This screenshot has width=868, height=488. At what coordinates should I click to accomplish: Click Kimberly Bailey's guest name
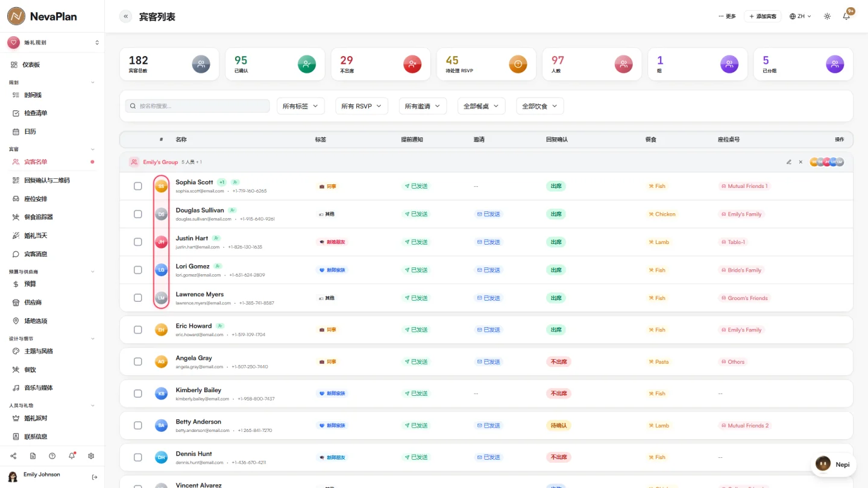[x=198, y=390]
